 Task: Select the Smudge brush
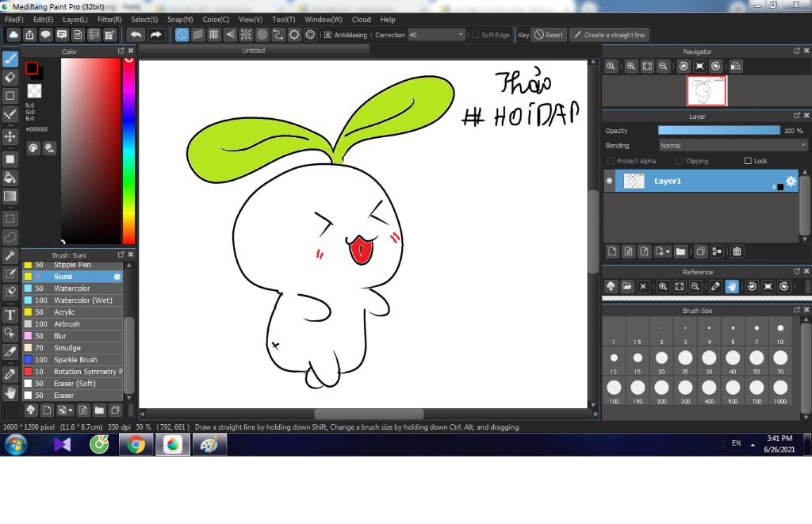point(72,348)
